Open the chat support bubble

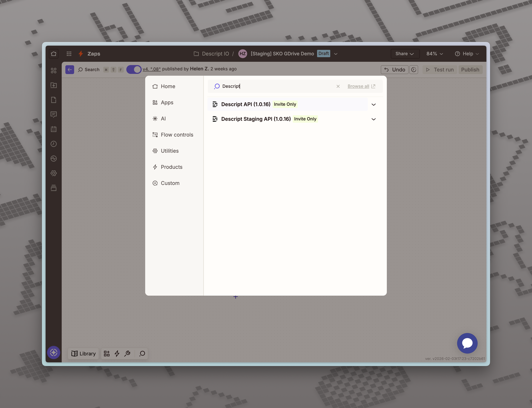click(467, 343)
